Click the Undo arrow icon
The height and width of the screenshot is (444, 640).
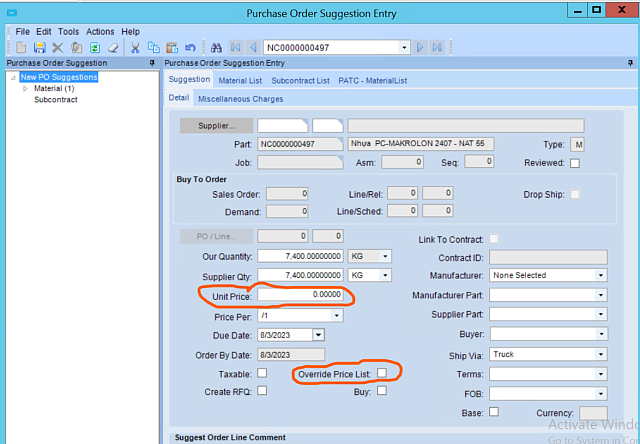pos(190,48)
